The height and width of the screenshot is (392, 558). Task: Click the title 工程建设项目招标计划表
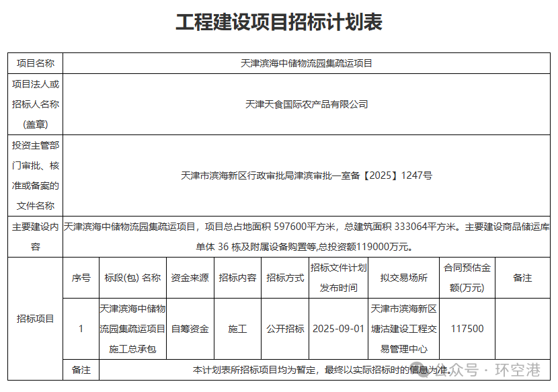coord(279,22)
